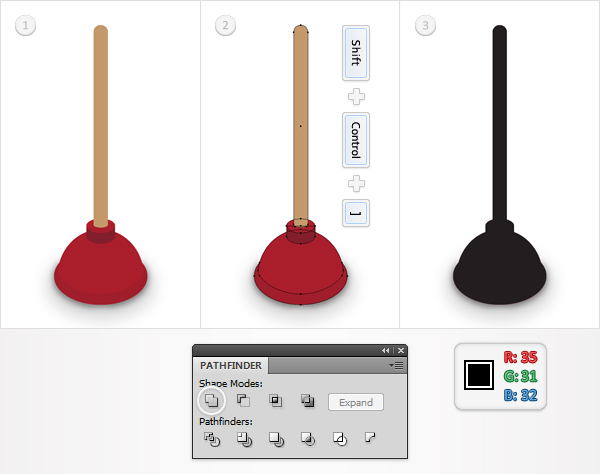Click the 'B: 32' blue value text
The width and height of the screenshot is (600, 474).
tap(520, 395)
